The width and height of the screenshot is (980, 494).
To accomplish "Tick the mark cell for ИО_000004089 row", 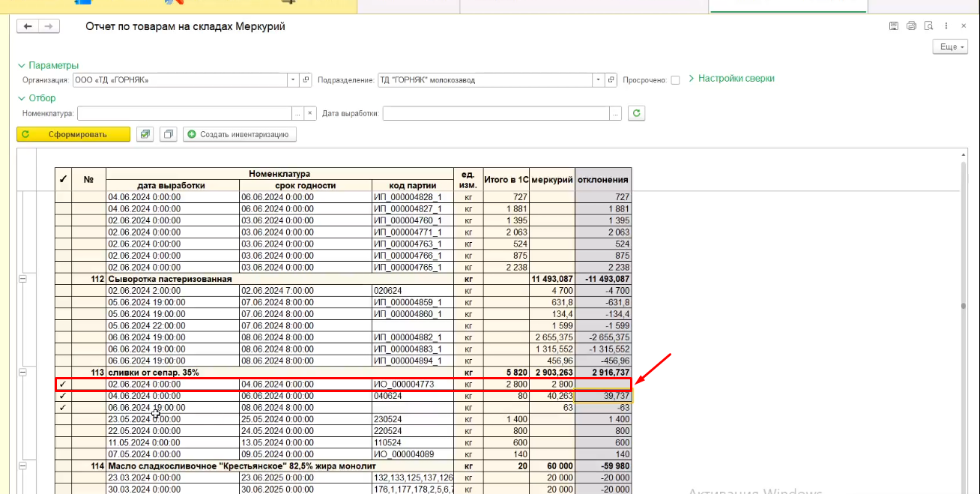I will 63,454.
